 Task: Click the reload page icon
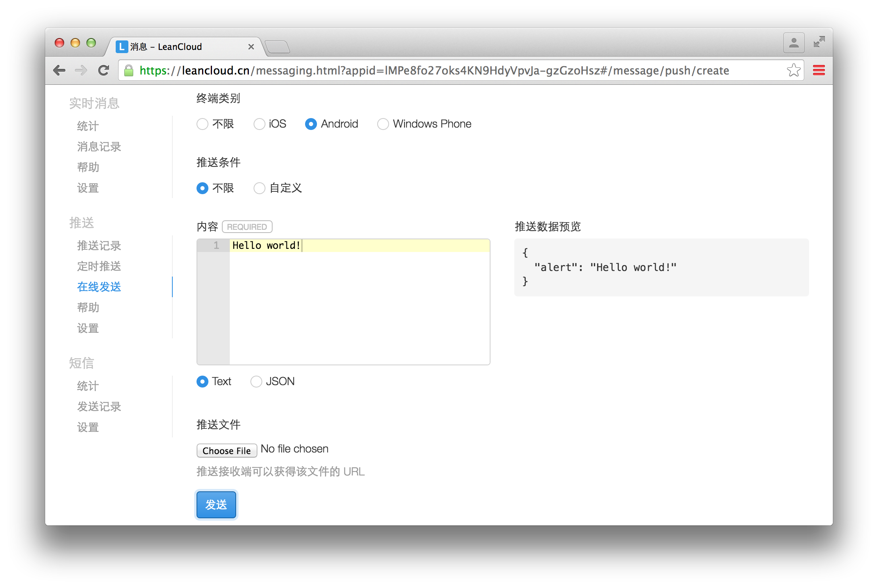pyautogui.click(x=104, y=71)
